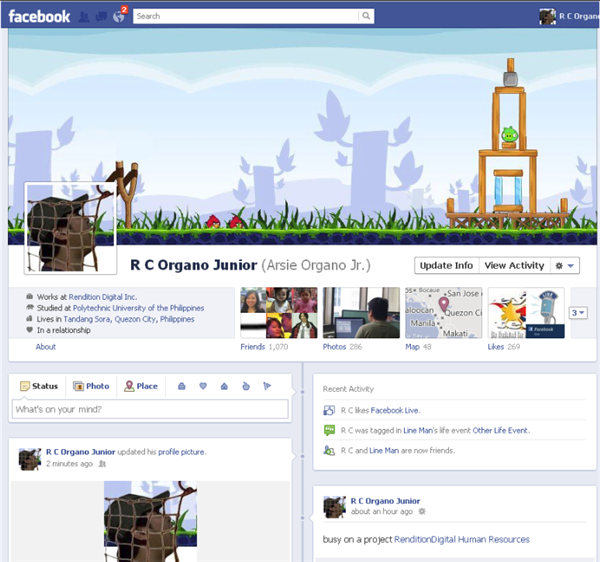Open the Other Life Event link
This screenshot has height=562, width=600.
pos(500,430)
